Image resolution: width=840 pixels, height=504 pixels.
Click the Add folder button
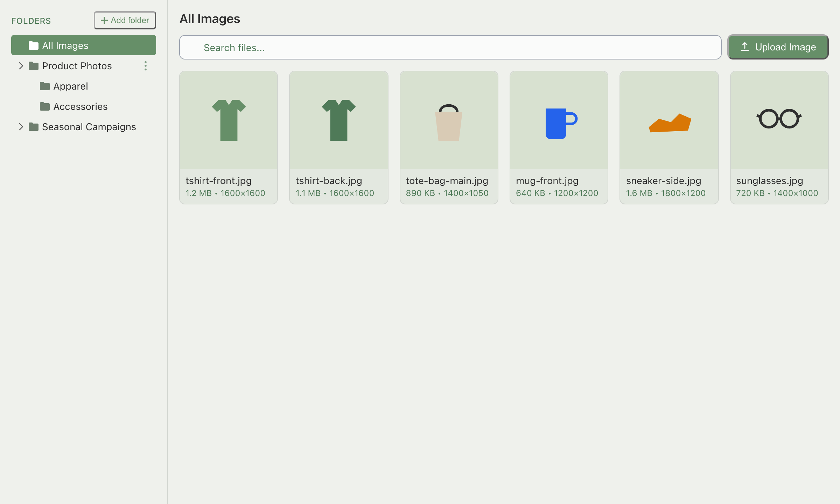pyautogui.click(x=125, y=20)
